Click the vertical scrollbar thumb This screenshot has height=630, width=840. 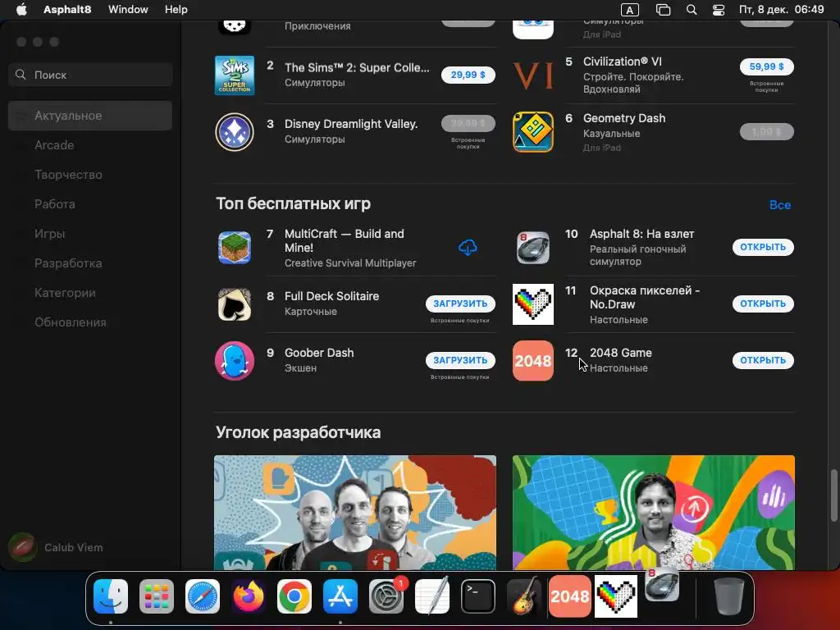pos(833,495)
